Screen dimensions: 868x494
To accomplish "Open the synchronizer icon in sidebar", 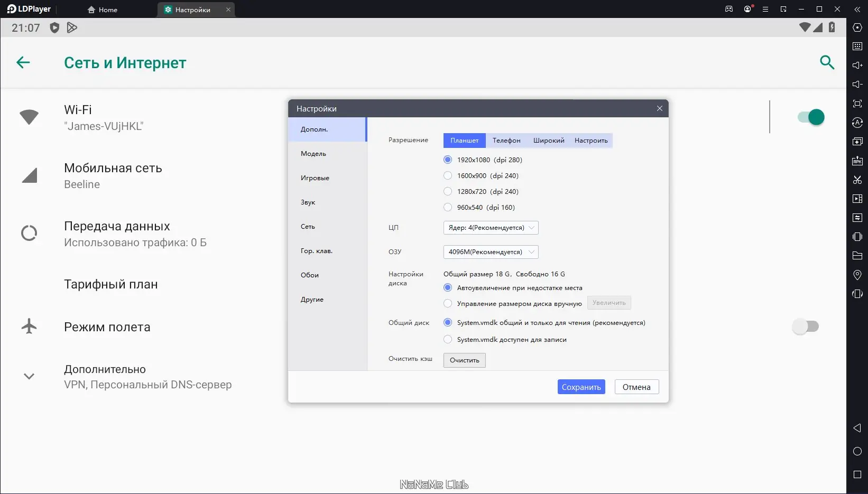I will [857, 218].
